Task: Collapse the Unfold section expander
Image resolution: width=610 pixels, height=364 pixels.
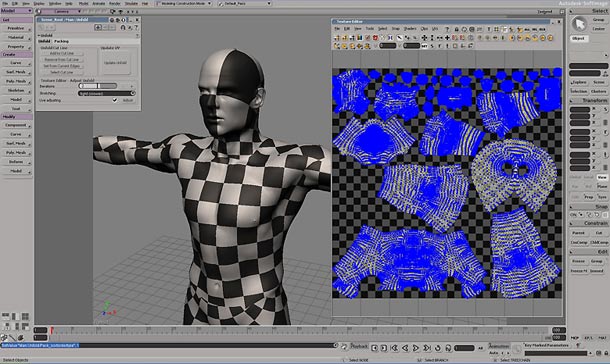Action: [39, 35]
